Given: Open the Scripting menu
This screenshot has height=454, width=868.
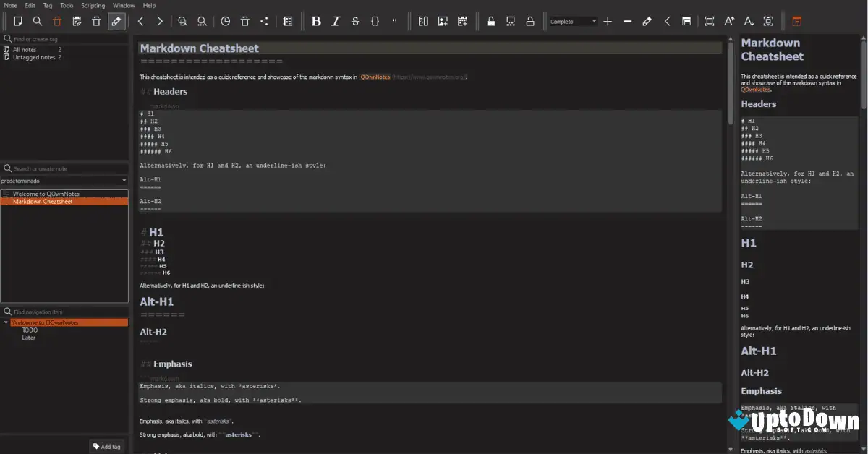Looking at the screenshot, I should [x=93, y=5].
